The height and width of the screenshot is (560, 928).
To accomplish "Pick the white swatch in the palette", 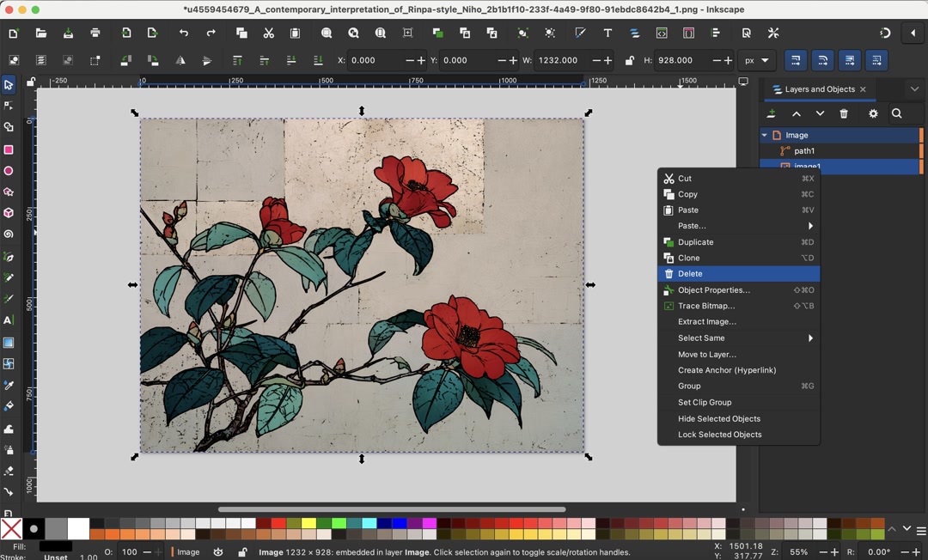I will (x=78, y=528).
